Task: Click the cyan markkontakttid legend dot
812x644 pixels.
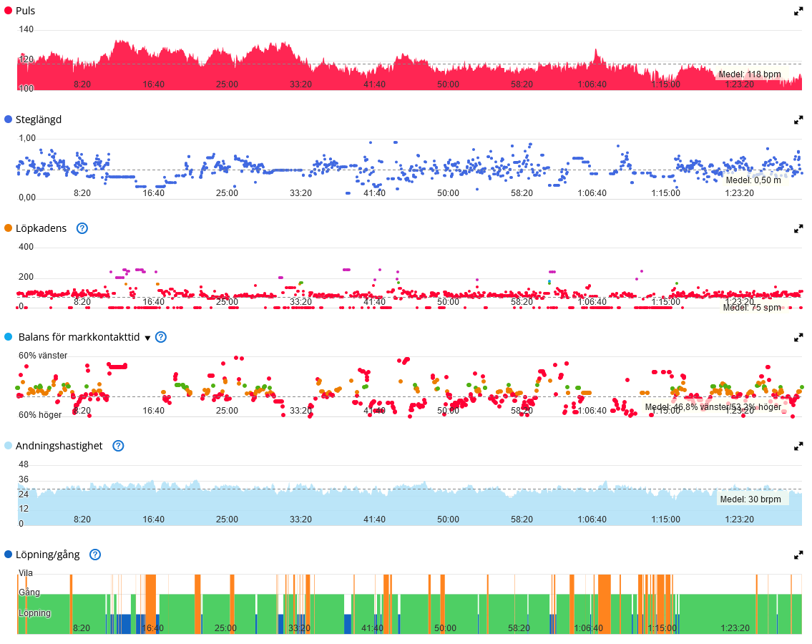Action: (9, 337)
